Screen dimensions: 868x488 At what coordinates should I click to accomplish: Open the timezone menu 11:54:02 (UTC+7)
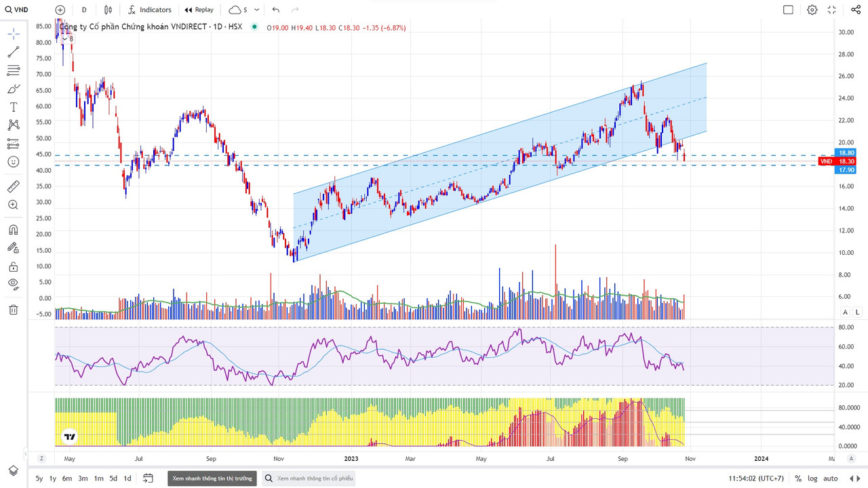point(757,479)
